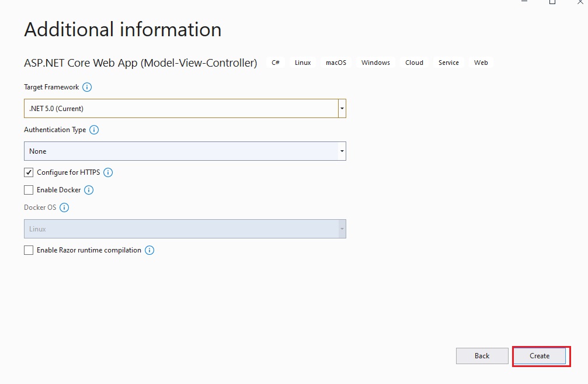This screenshot has width=588, height=384.
Task: Enable the Docker checkbox
Action: coord(29,190)
